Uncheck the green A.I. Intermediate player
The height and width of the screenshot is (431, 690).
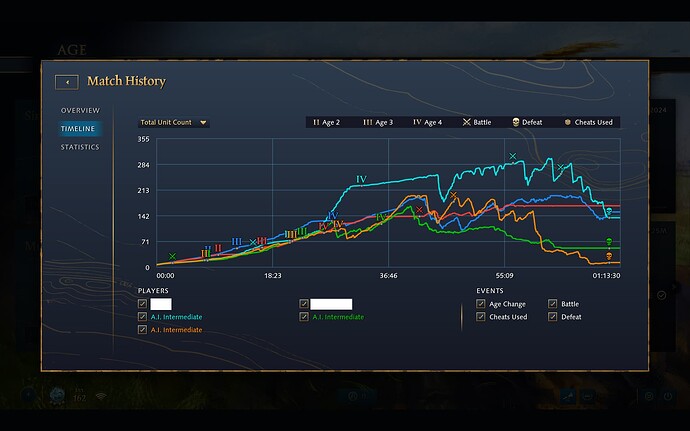tap(304, 317)
